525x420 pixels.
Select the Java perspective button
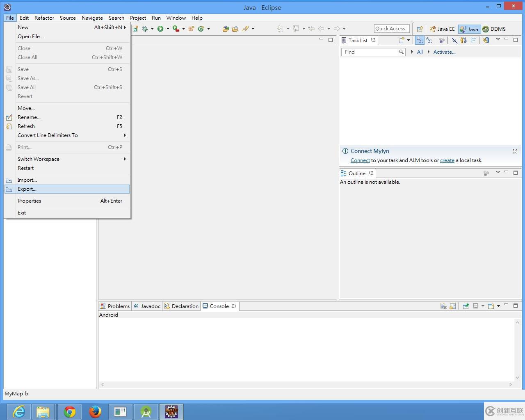(469, 29)
